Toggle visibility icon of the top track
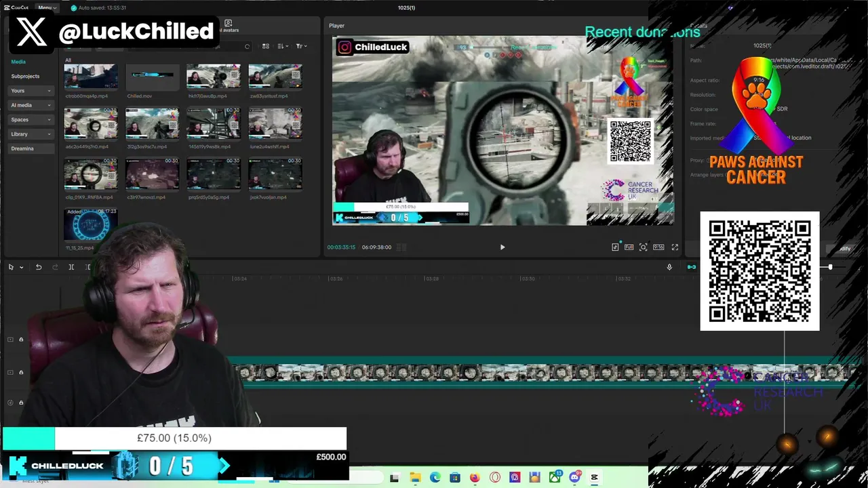Viewport: 868px width, 488px height. click(10, 340)
